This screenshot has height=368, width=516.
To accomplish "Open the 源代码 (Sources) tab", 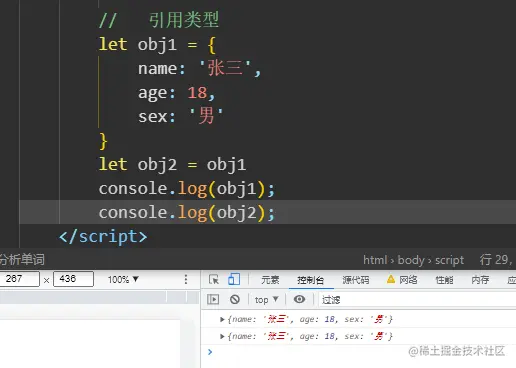I will (x=356, y=280).
